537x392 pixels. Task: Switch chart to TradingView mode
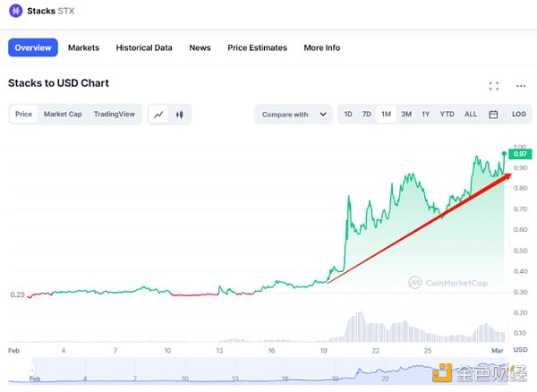(115, 115)
